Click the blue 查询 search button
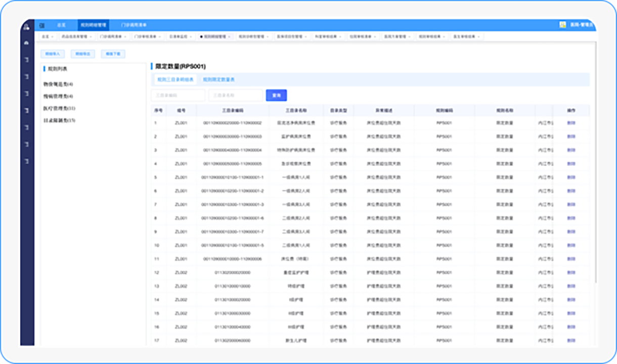This screenshot has height=364, width=617. [x=276, y=95]
